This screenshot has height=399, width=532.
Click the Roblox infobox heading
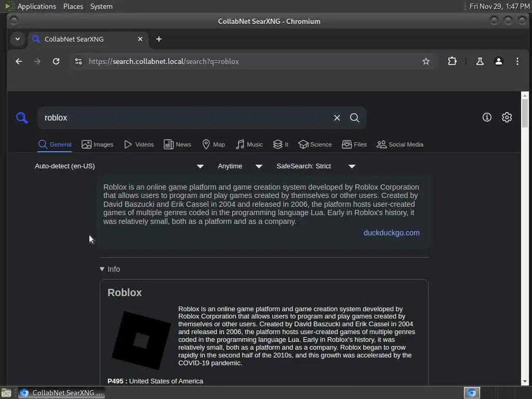tap(125, 292)
